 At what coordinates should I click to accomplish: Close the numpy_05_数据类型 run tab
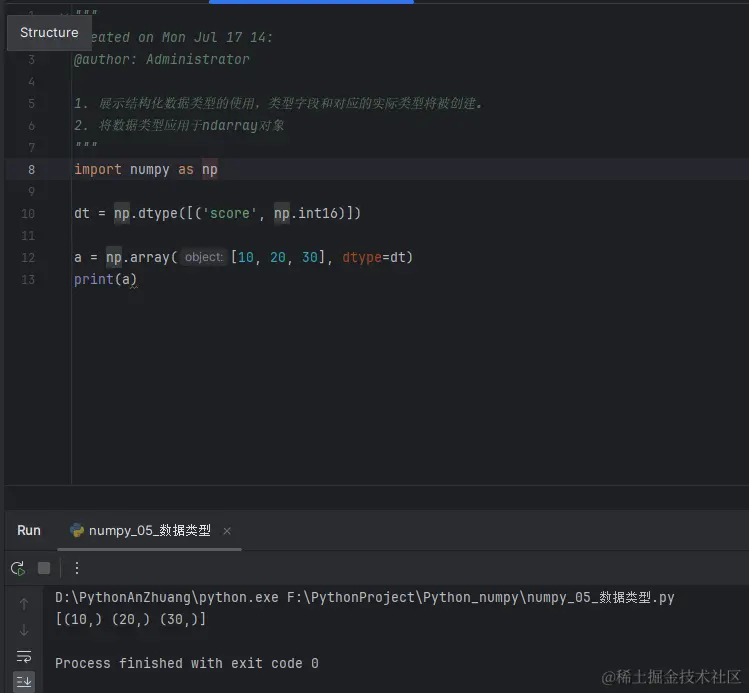[227, 531]
